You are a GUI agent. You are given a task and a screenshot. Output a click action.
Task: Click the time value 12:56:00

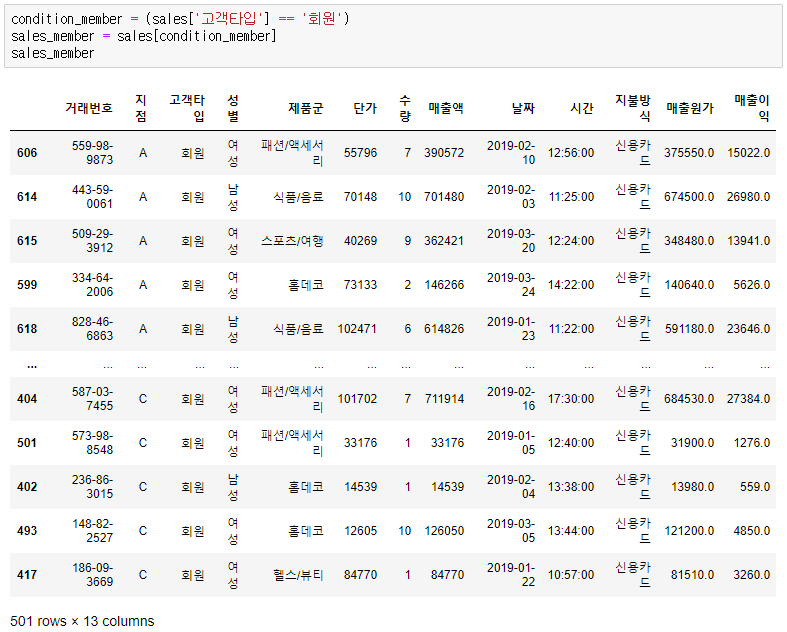(571, 153)
